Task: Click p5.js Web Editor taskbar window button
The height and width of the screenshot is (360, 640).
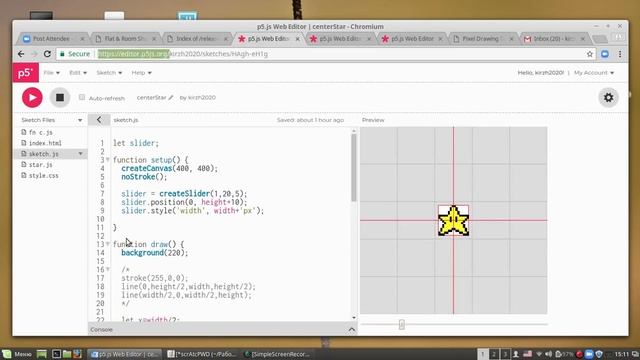Action: pyautogui.click(x=124, y=354)
